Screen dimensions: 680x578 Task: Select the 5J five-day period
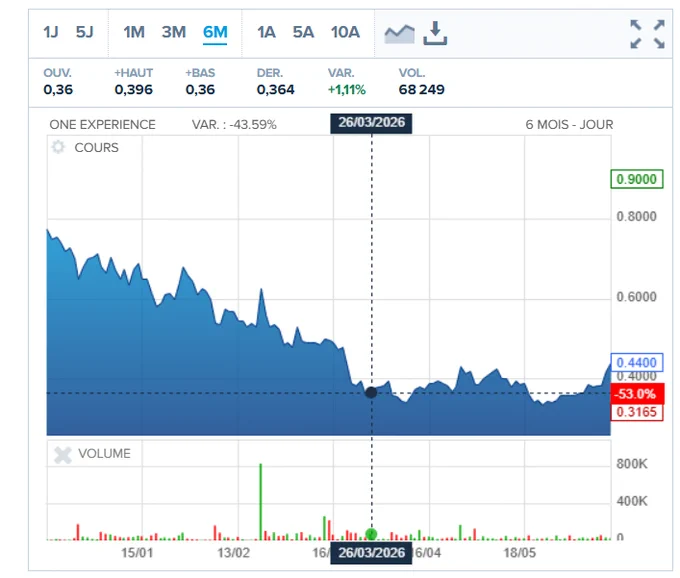point(85,32)
